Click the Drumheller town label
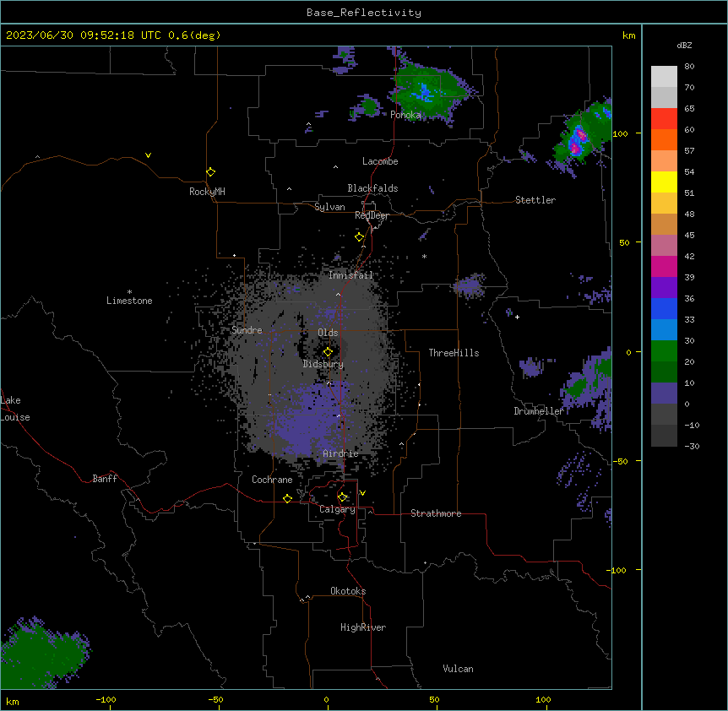 (x=539, y=411)
